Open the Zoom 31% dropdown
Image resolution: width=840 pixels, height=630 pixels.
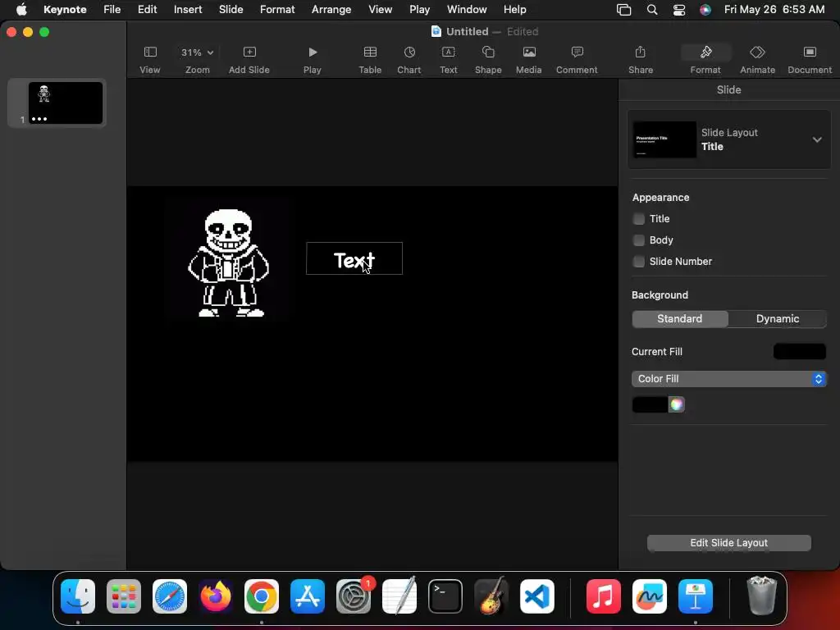click(x=197, y=52)
